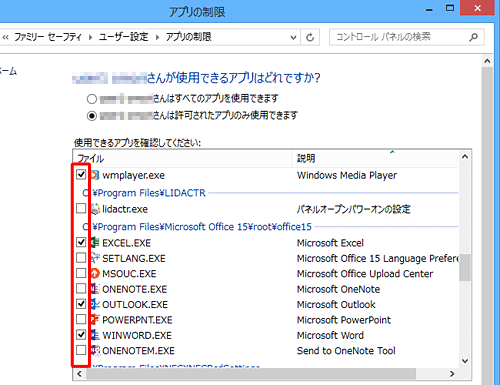Open the arrow after ファミリー セーフティ breadcrumb
Screen dimensions: 500x385
click(x=90, y=37)
